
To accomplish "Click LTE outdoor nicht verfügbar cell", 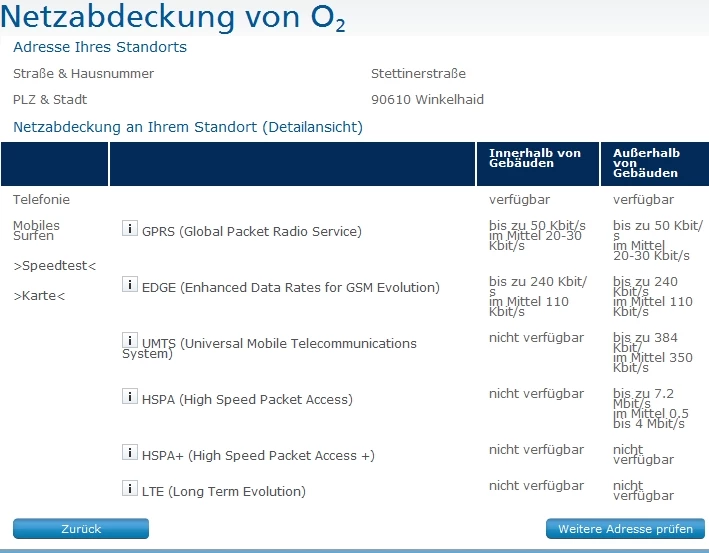I will (x=643, y=491).
